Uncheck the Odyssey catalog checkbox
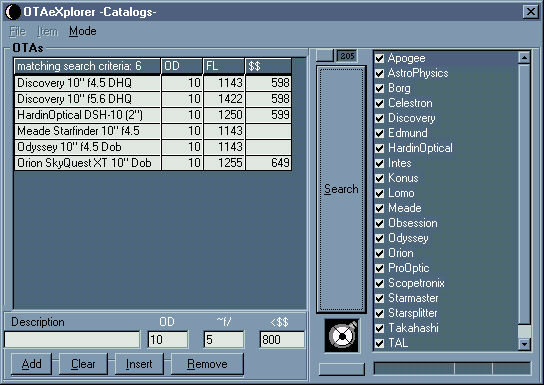This screenshot has height=385, width=544. [380, 238]
